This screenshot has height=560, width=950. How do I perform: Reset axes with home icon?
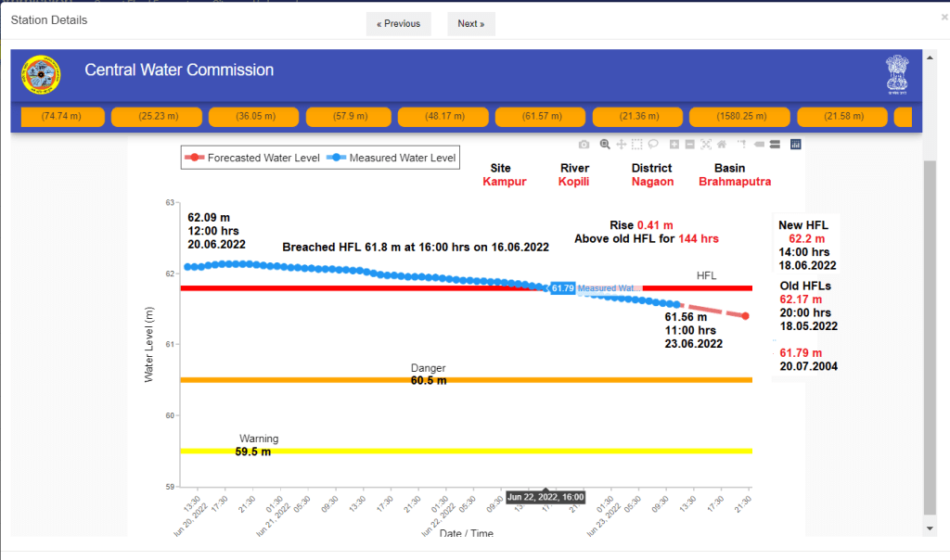point(722,145)
